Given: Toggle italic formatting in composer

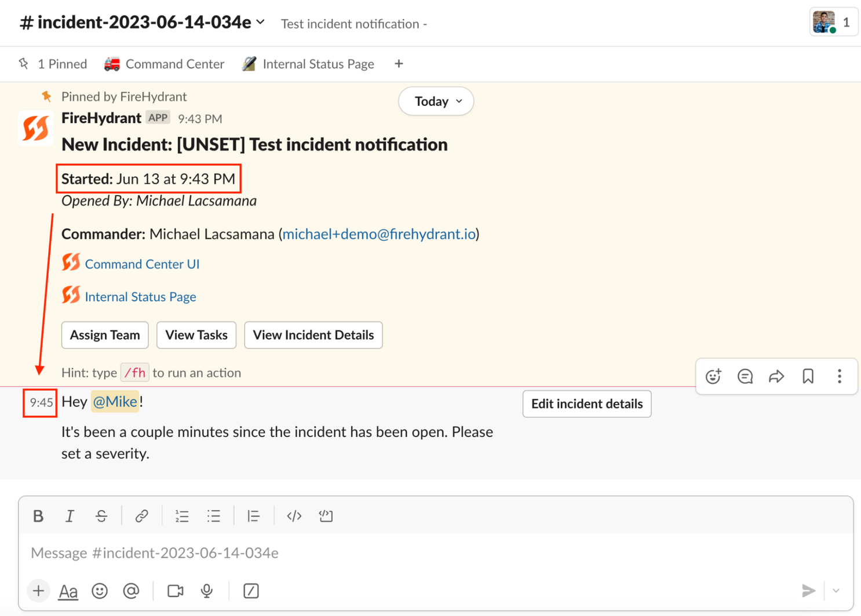Looking at the screenshot, I should [x=70, y=516].
